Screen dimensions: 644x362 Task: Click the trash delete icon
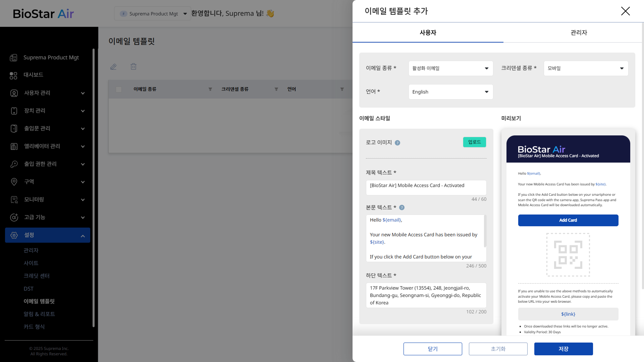(133, 67)
